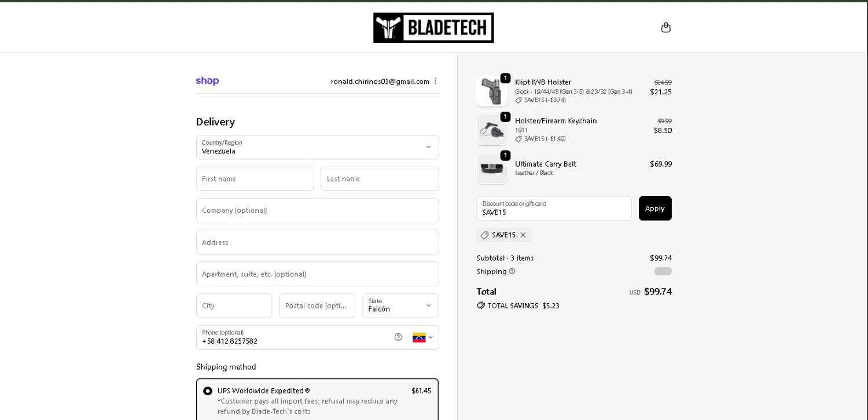Click the Subtotal · 3 items label
Viewport: 868px width, 420px height.
pos(505,258)
